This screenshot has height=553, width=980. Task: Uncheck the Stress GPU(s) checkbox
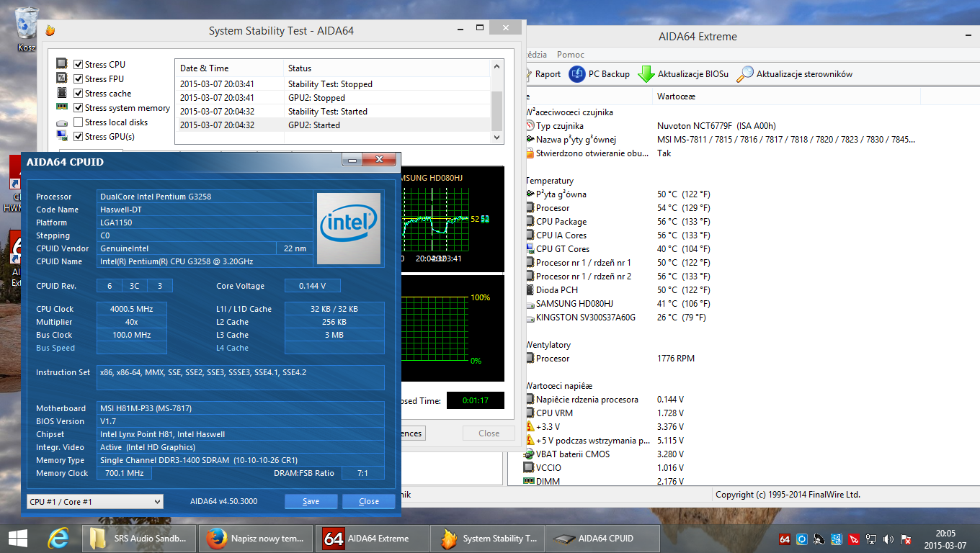[x=78, y=137]
